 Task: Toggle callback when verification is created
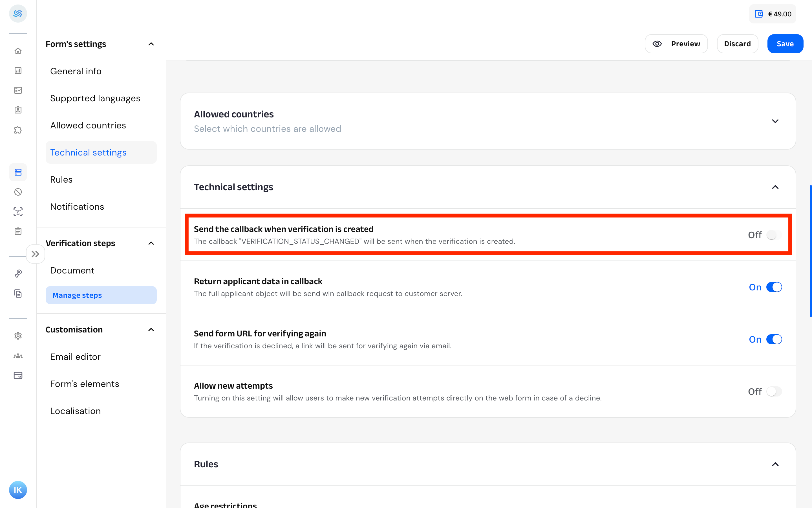point(774,235)
